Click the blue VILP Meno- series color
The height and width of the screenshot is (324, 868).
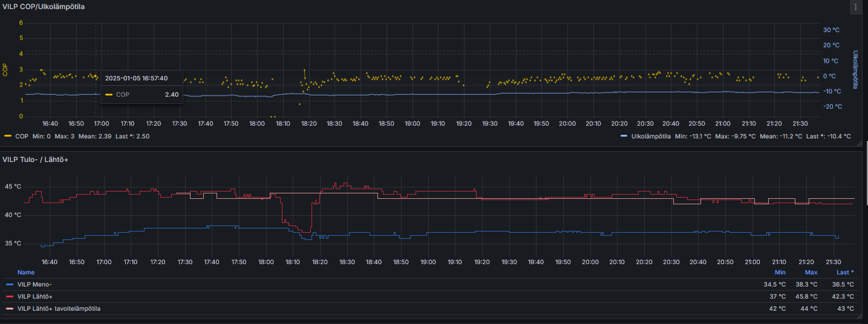click(x=9, y=284)
